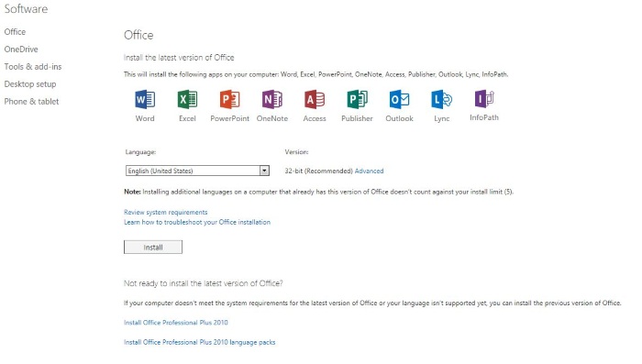The height and width of the screenshot is (364, 642).
Task: Click the Lync label under its icon
Action: pyautogui.click(x=442, y=119)
